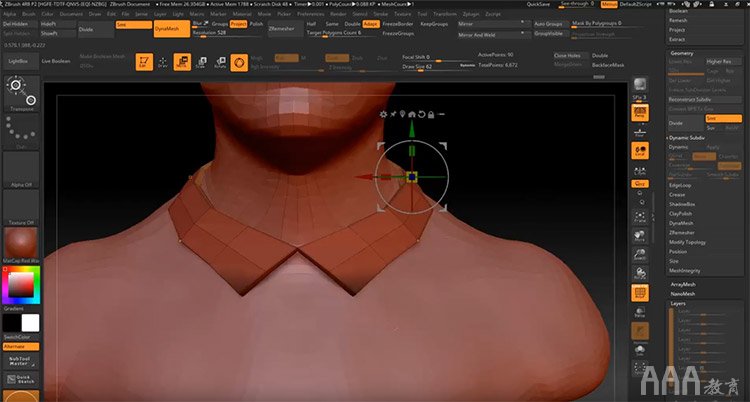The height and width of the screenshot is (402, 750).
Task: Collapse the Dynamic Subdiv section
Action: click(687, 138)
